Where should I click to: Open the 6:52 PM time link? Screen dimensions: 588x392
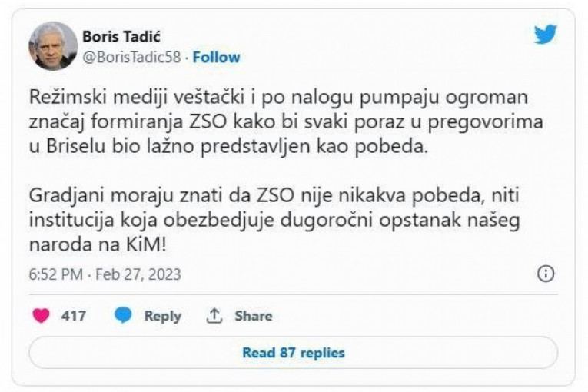(55, 274)
